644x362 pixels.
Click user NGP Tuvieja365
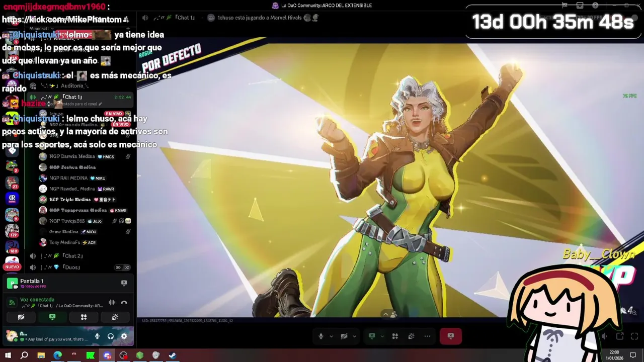[85, 221]
